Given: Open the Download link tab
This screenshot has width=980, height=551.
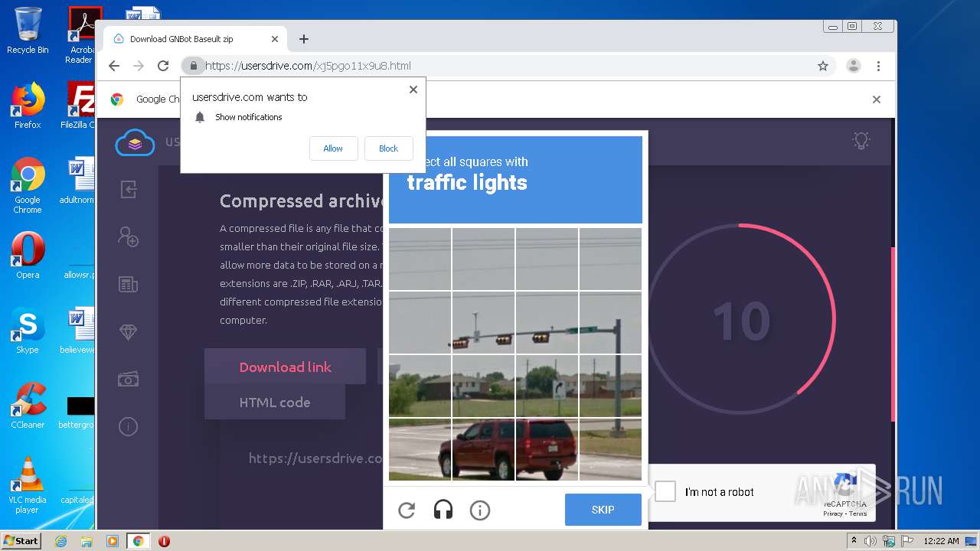Looking at the screenshot, I should click(x=285, y=367).
